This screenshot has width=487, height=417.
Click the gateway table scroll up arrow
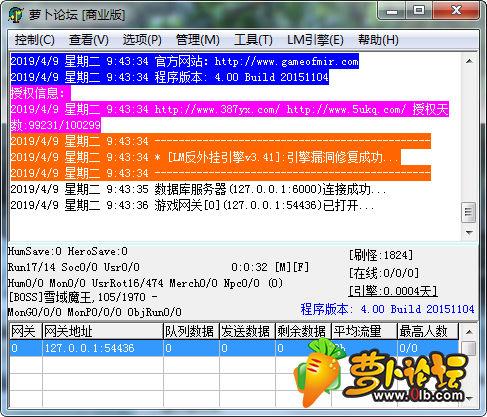469,332
